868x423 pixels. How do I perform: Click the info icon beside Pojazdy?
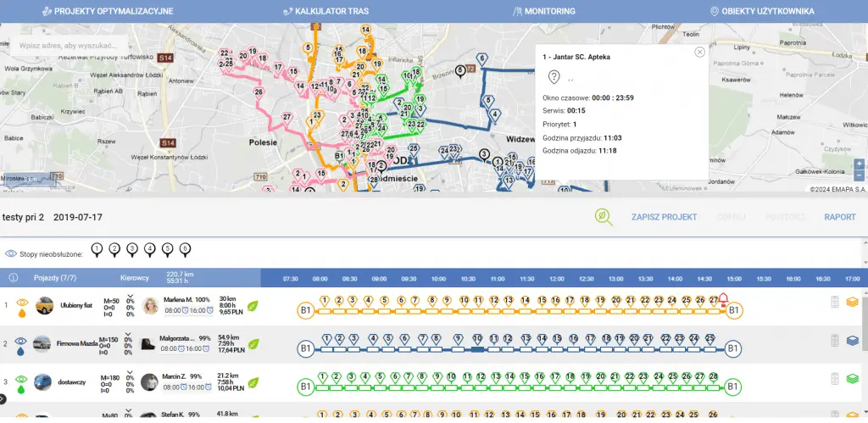[14, 277]
